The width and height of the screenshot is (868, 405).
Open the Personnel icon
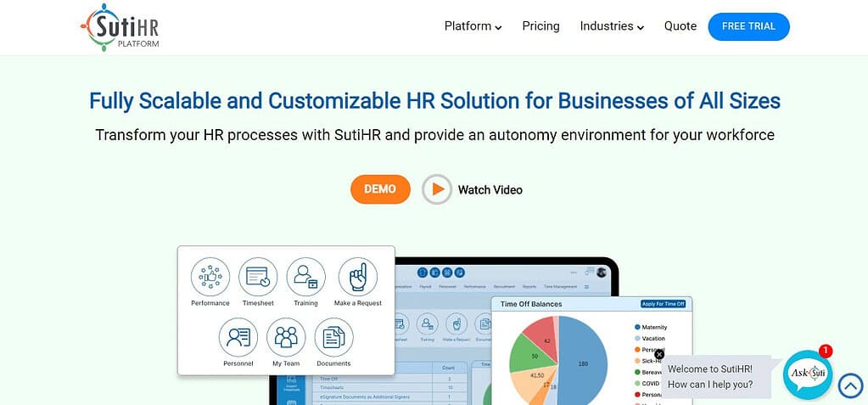click(x=238, y=337)
